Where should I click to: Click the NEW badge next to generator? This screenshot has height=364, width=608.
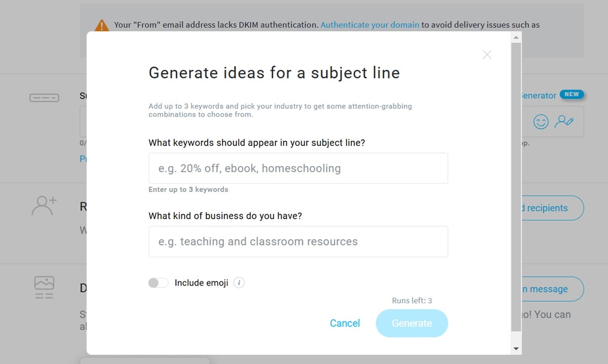[x=572, y=94]
